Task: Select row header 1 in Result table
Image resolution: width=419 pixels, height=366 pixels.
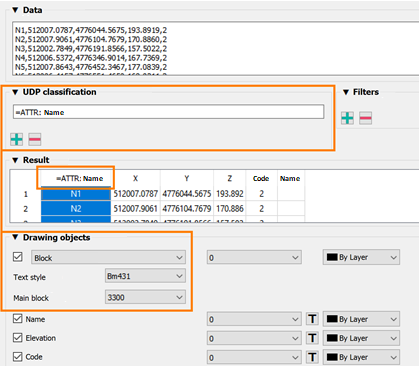Action: pyautogui.click(x=26, y=194)
